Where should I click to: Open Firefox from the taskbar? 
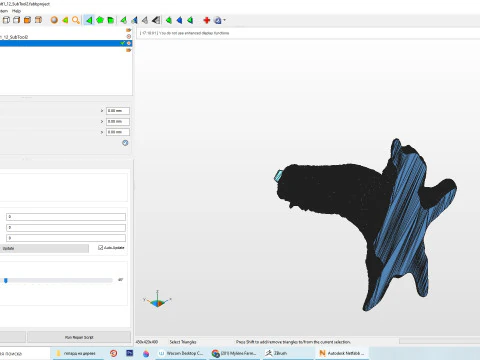146,353
